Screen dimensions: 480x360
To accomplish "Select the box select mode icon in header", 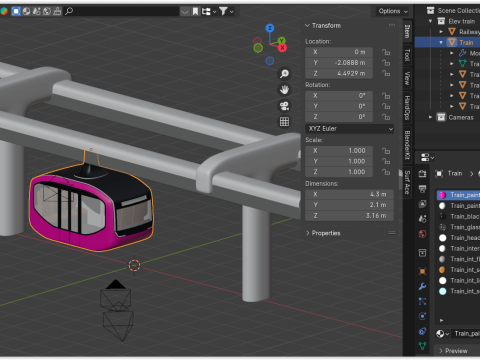I will pos(16,11).
